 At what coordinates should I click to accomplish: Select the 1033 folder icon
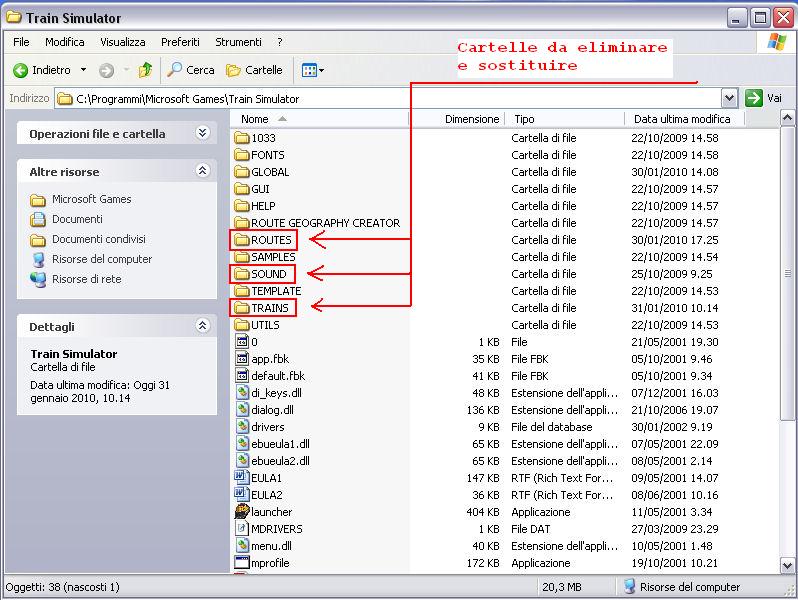point(242,138)
